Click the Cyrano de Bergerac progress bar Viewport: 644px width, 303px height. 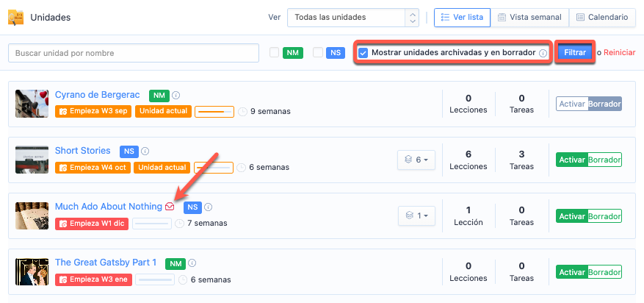[x=214, y=112]
